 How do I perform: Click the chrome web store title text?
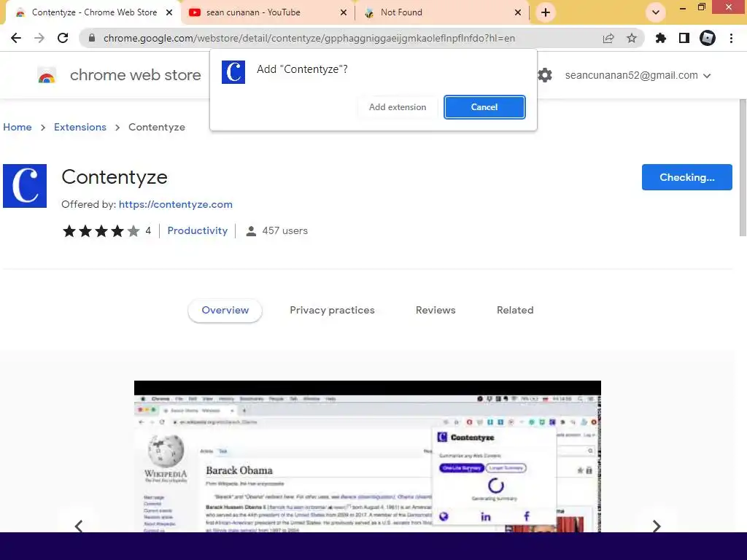(x=136, y=75)
